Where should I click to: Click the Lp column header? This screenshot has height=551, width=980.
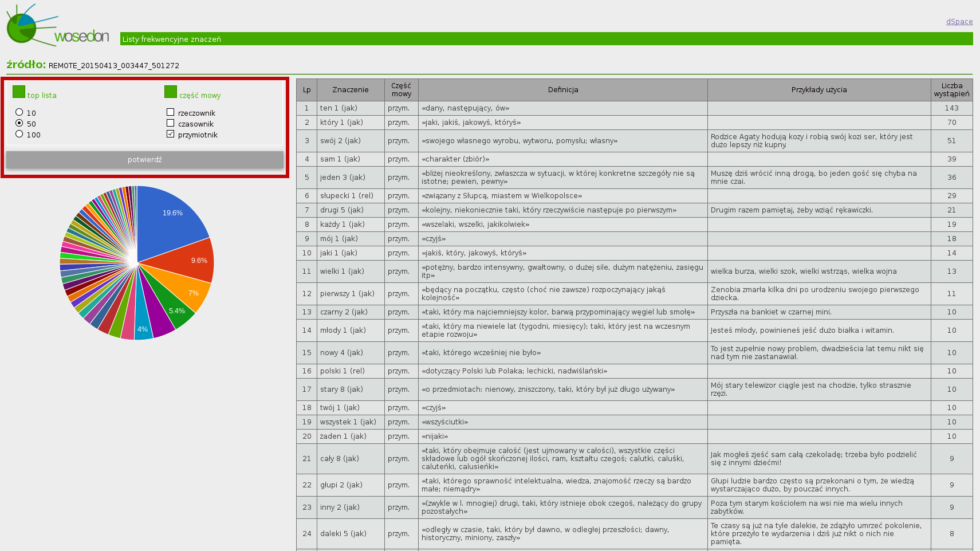(x=307, y=90)
